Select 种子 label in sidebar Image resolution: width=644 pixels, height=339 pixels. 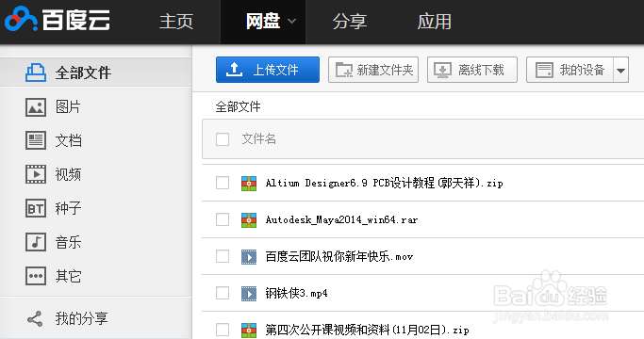coord(68,208)
